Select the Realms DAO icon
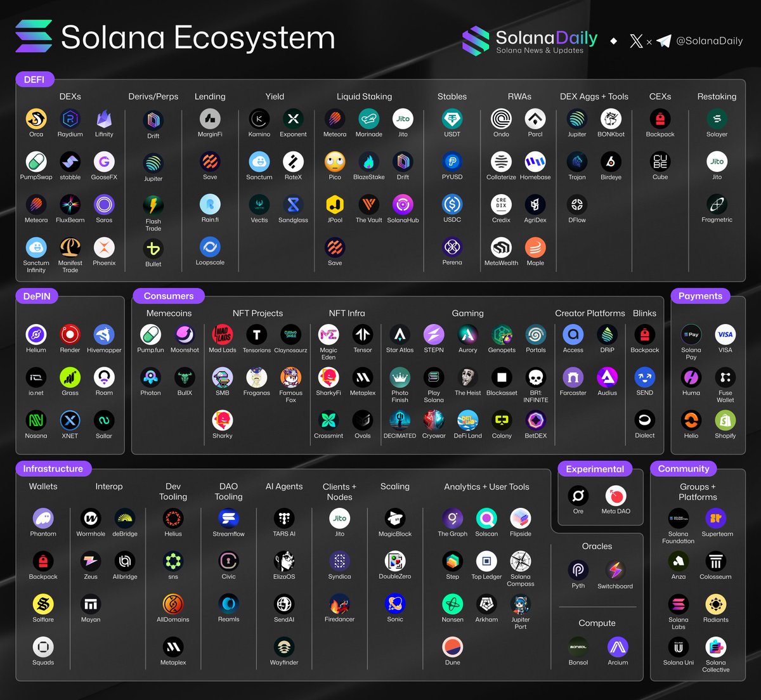 coord(228,604)
